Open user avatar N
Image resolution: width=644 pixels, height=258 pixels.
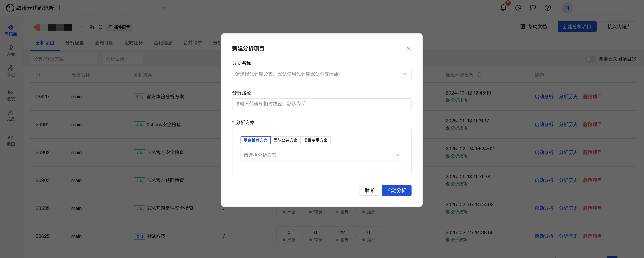click(567, 8)
